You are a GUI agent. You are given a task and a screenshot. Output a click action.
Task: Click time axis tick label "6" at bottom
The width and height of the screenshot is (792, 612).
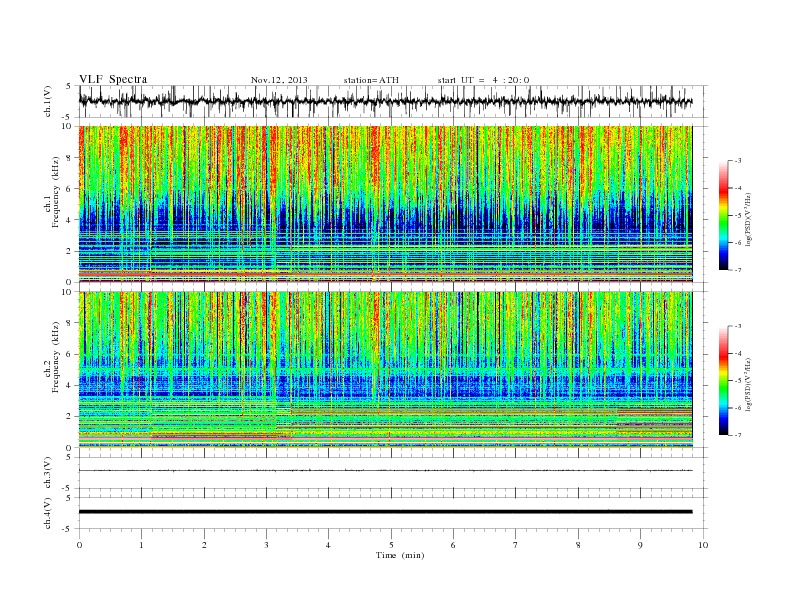click(453, 545)
